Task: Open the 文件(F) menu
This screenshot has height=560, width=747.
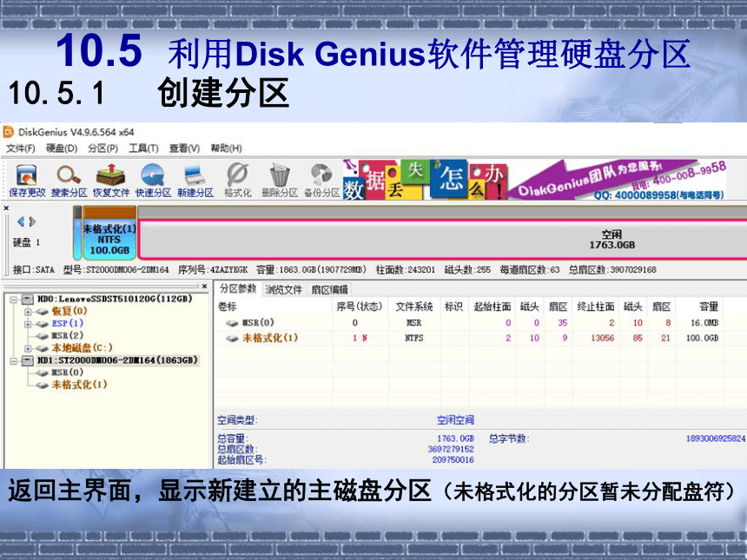Action: pos(21,148)
